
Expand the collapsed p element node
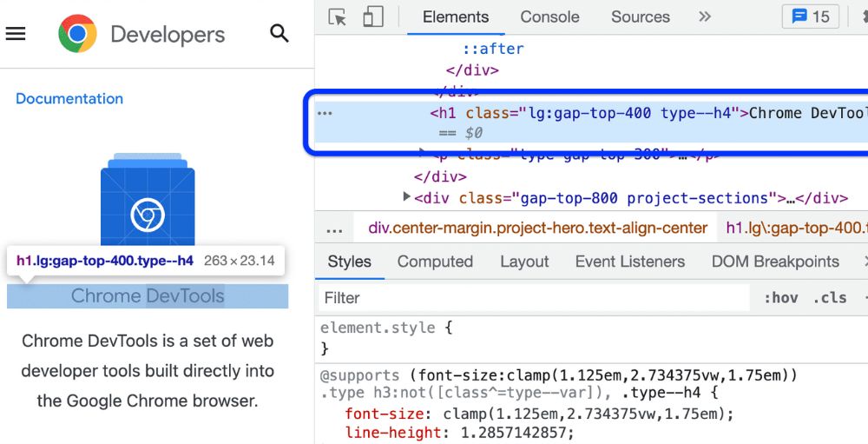[x=423, y=155]
